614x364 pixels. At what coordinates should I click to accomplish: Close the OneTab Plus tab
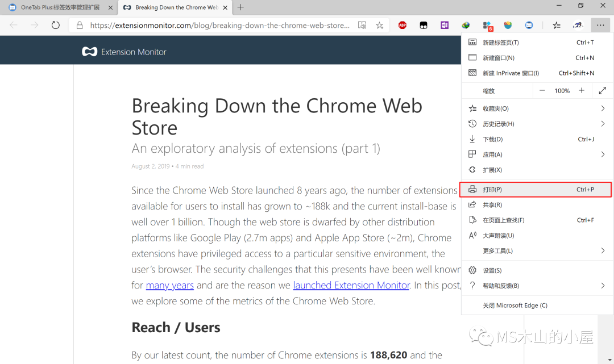pos(110,7)
